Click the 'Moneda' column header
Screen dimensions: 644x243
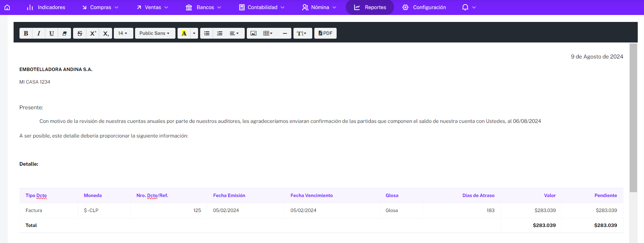click(93, 196)
